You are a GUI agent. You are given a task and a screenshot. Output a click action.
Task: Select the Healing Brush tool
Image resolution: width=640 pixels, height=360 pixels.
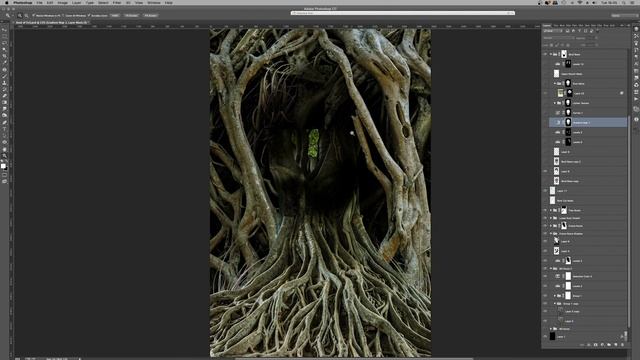[4, 69]
